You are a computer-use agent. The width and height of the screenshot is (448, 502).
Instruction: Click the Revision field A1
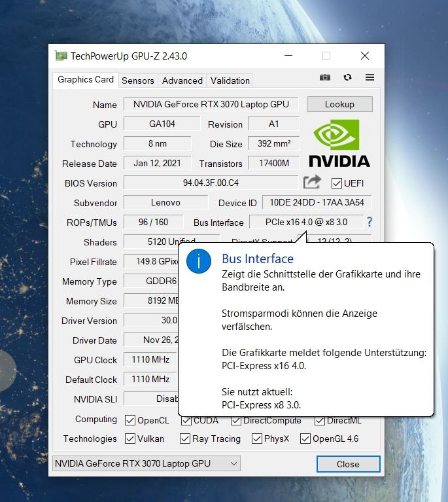click(274, 124)
